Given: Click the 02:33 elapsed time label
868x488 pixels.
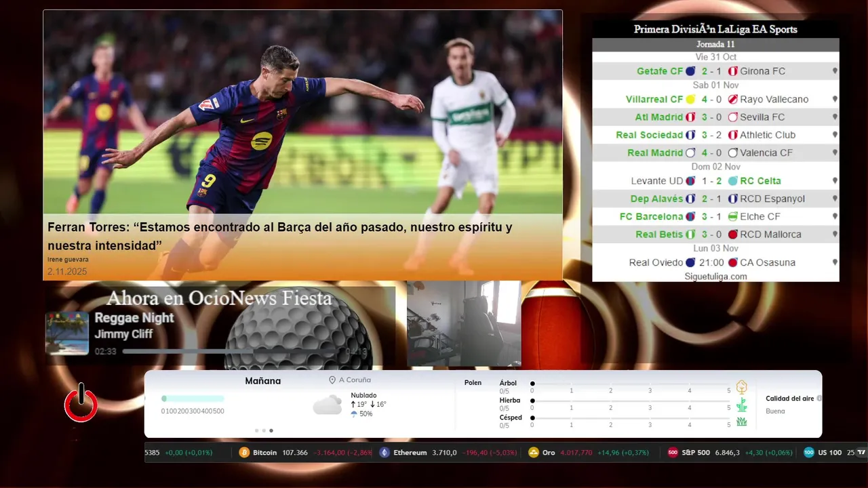Looking at the screenshot, I should [x=105, y=352].
